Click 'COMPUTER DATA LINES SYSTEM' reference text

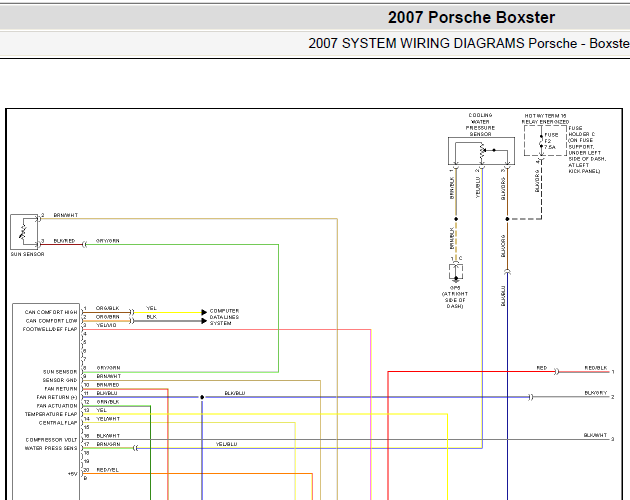(x=224, y=317)
